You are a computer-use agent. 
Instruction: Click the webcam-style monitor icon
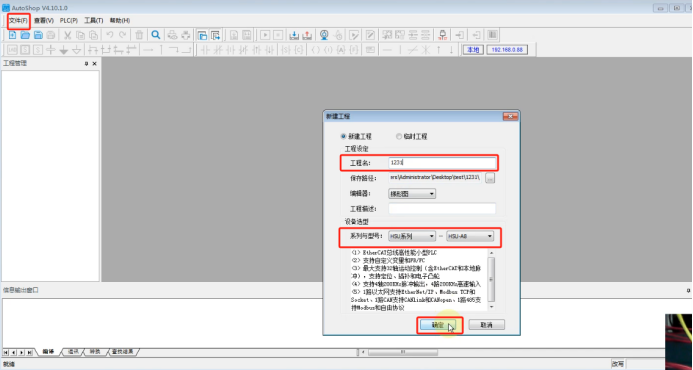tap(324, 35)
